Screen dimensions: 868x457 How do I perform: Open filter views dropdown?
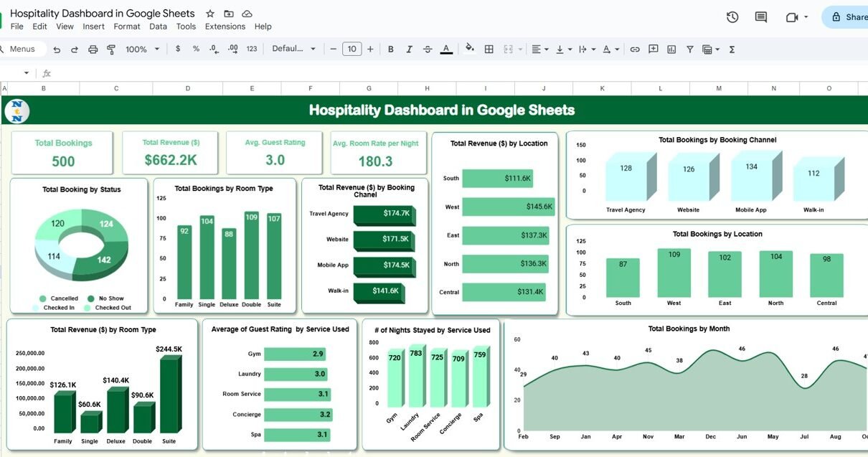click(711, 50)
